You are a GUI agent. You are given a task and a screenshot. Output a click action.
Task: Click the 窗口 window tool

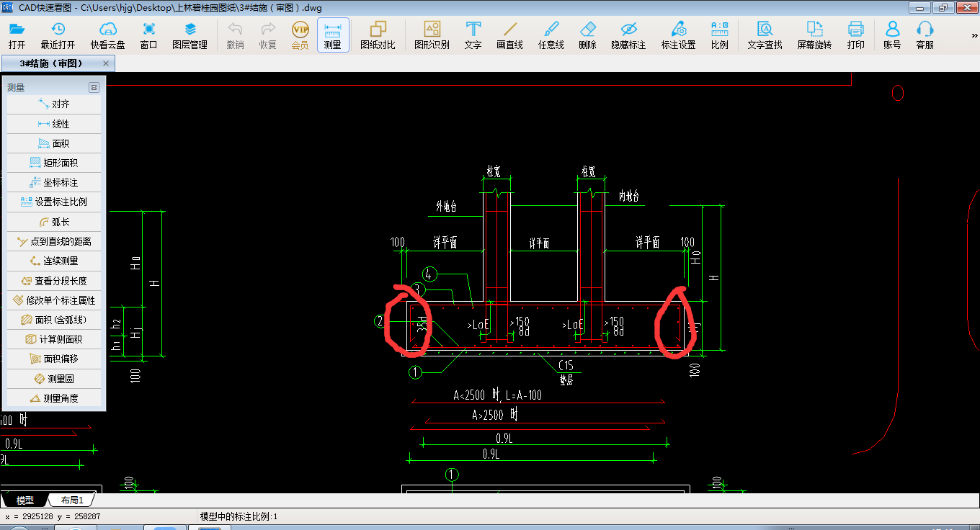pos(149,35)
